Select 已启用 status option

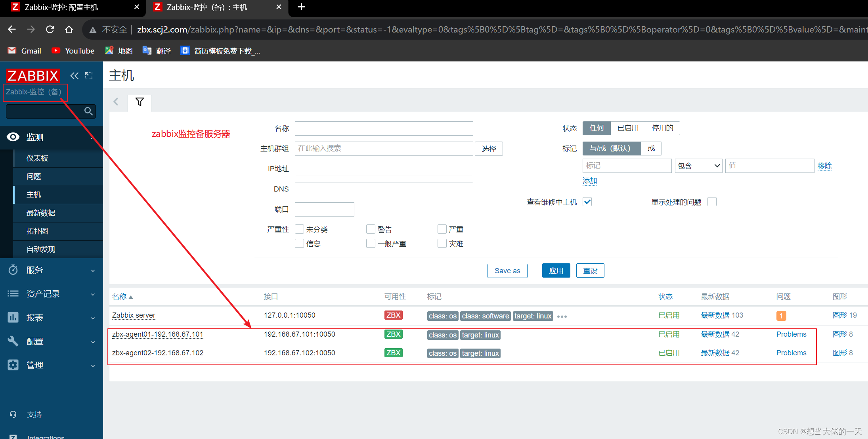pos(628,128)
